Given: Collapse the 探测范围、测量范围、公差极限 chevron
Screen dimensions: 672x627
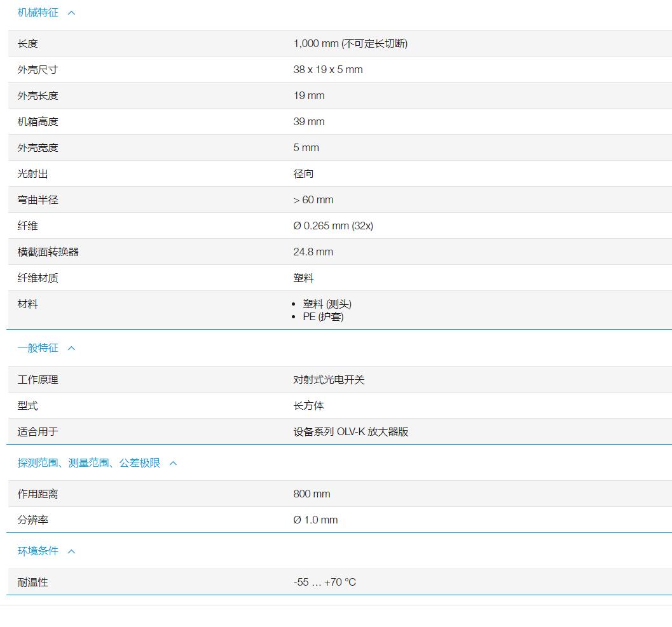Looking at the screenshot, I should point(172,463).
